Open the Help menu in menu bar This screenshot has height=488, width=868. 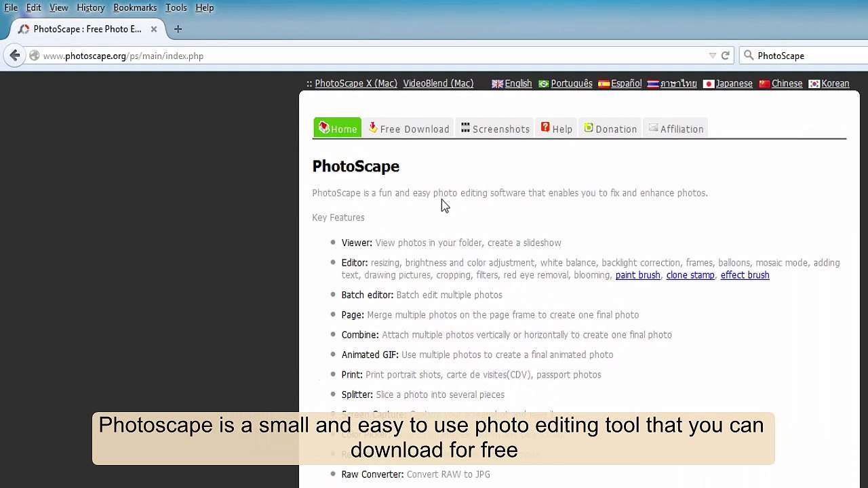click(x=204, y=7)
